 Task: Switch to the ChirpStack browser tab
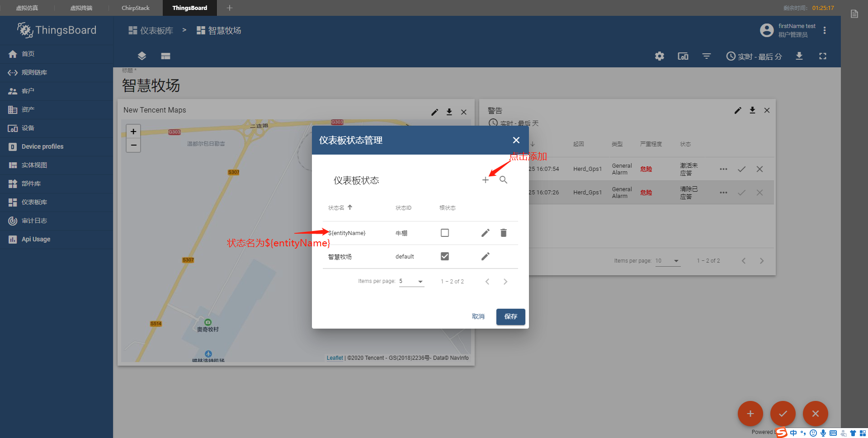click(135, 8)
